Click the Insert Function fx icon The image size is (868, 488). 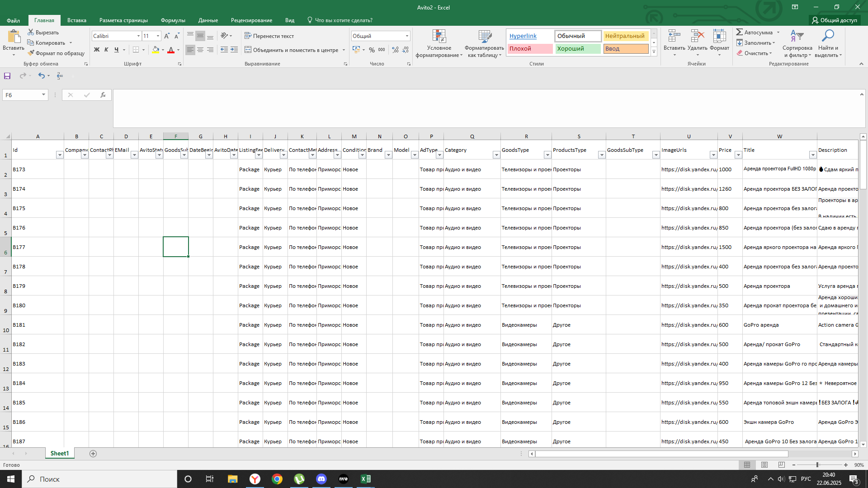(x=103, y=95)
